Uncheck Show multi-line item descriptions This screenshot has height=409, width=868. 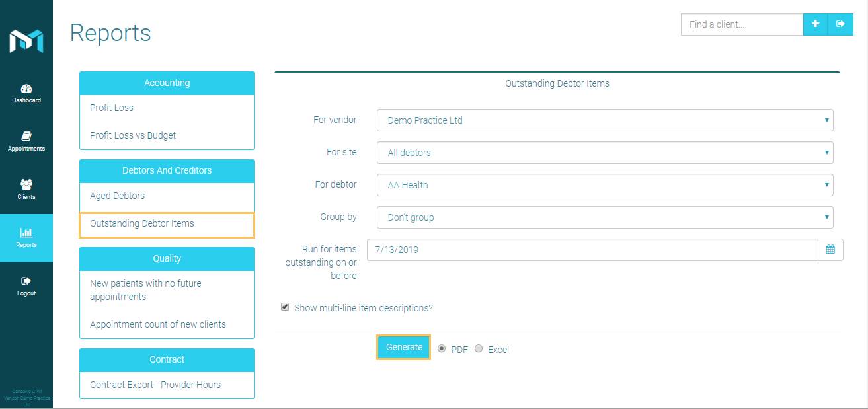285,306
